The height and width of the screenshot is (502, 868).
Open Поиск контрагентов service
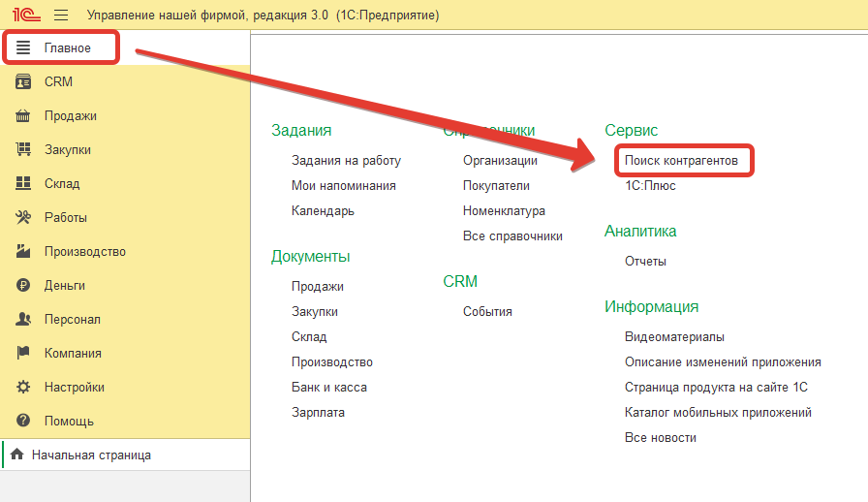681,161
